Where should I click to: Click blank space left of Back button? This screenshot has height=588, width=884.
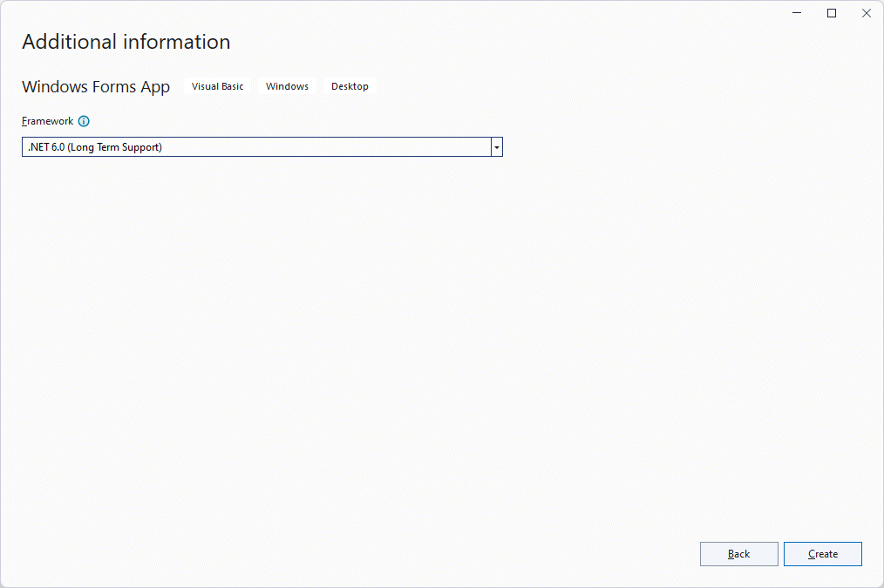tap(436, 554)
